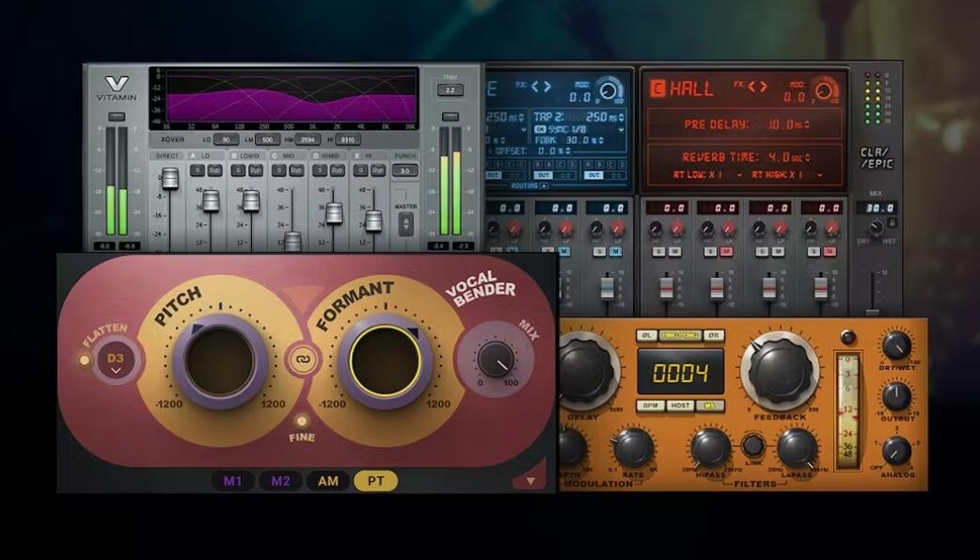Click the Vitamin PUNCH value 3.0
The image size is (980, 560).
405,170
